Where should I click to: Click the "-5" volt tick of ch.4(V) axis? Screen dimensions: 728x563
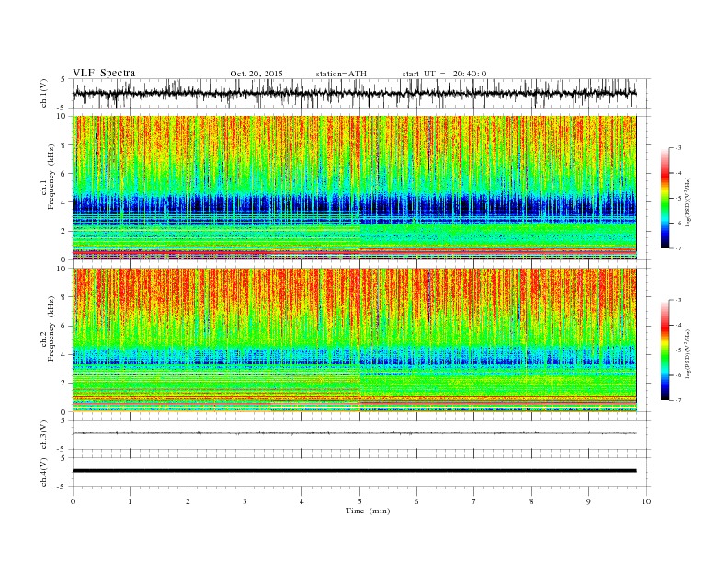[62, 487]
